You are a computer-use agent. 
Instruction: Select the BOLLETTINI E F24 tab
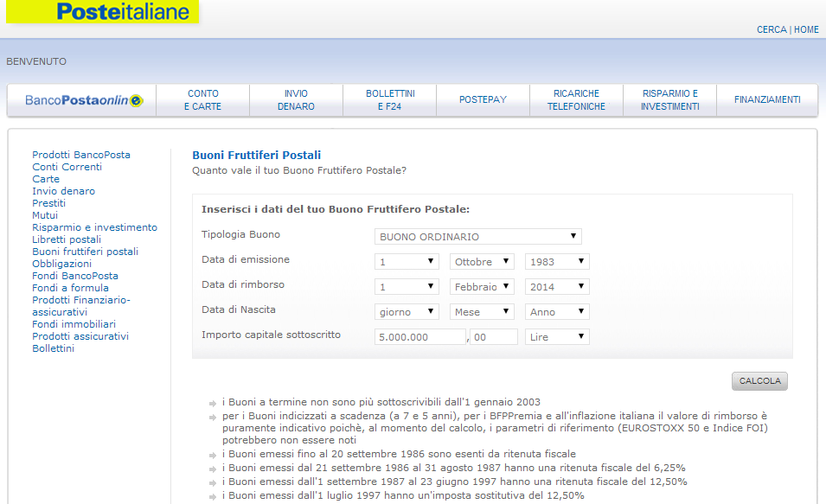388,99
